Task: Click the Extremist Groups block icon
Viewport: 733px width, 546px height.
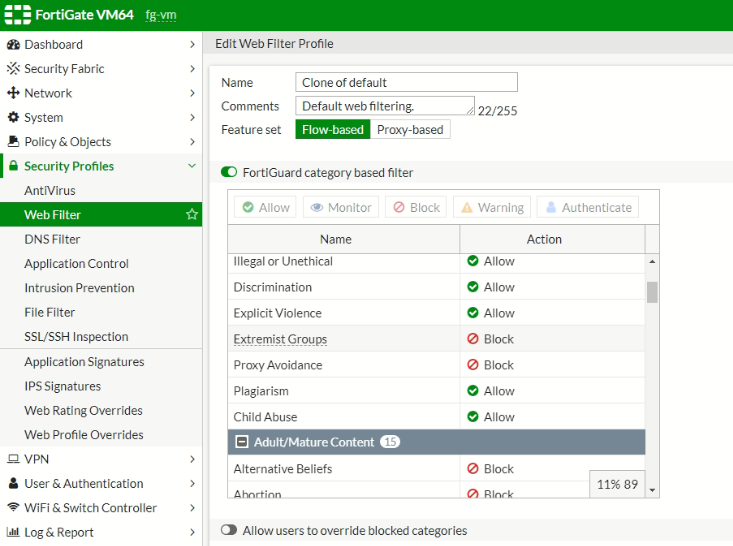Action: click(x=473, y=338)
